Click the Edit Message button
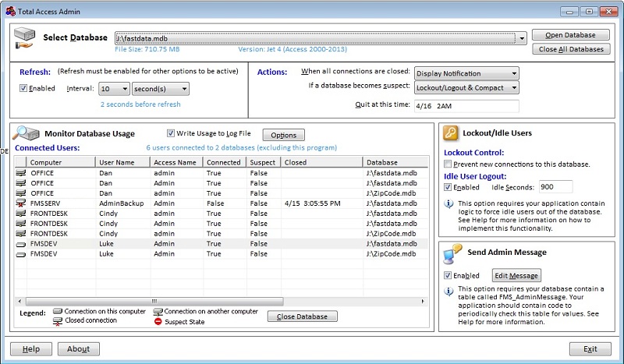 [516, 275]
